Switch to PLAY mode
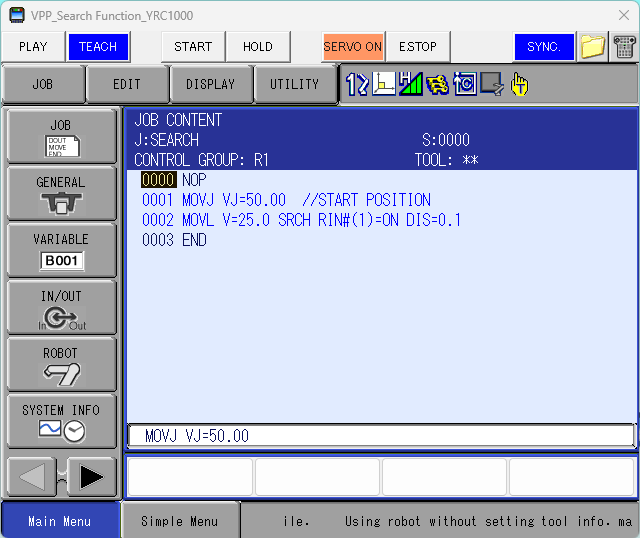This screenshot has width=640, height=538. pos(33,47)
